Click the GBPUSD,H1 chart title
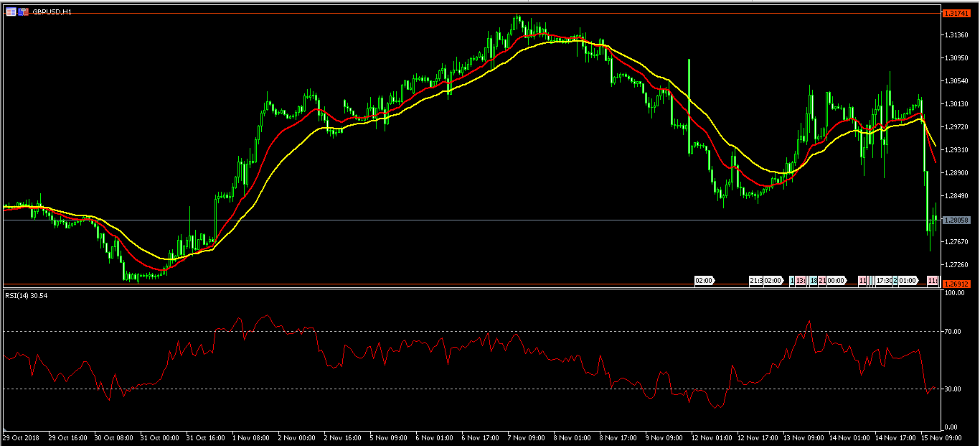Viewport: 980px width, 446px height. [x=51, y=12]
